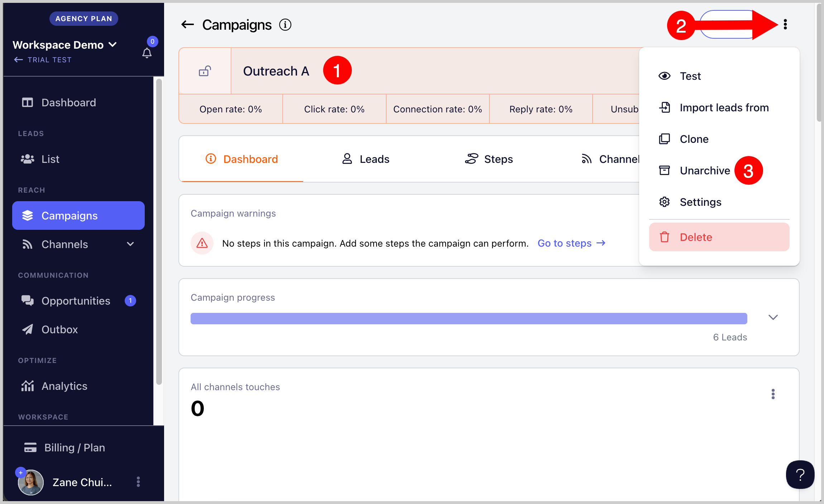This screenshot has height=504, width=824.
Task: Click the campaign unlock padlock icon
Action: (205, 71)
